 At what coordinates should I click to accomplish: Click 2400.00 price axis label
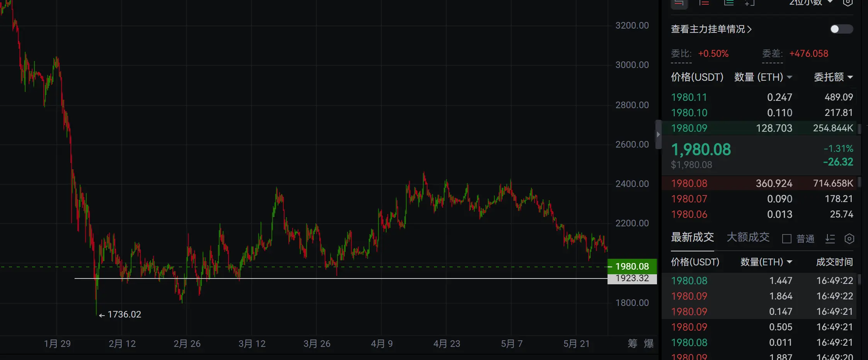632,184
